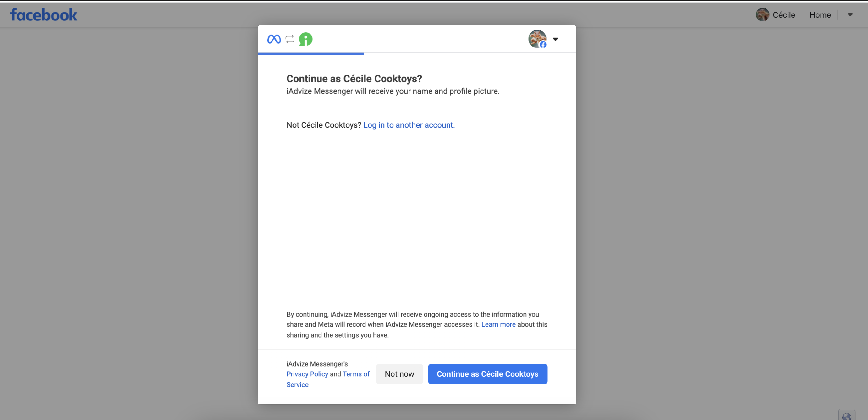Image resolution: width=868 pixels, height=420 pixels.
Task: Expand the account switcher caret in the dialog
Action: (x=555, y=39)
